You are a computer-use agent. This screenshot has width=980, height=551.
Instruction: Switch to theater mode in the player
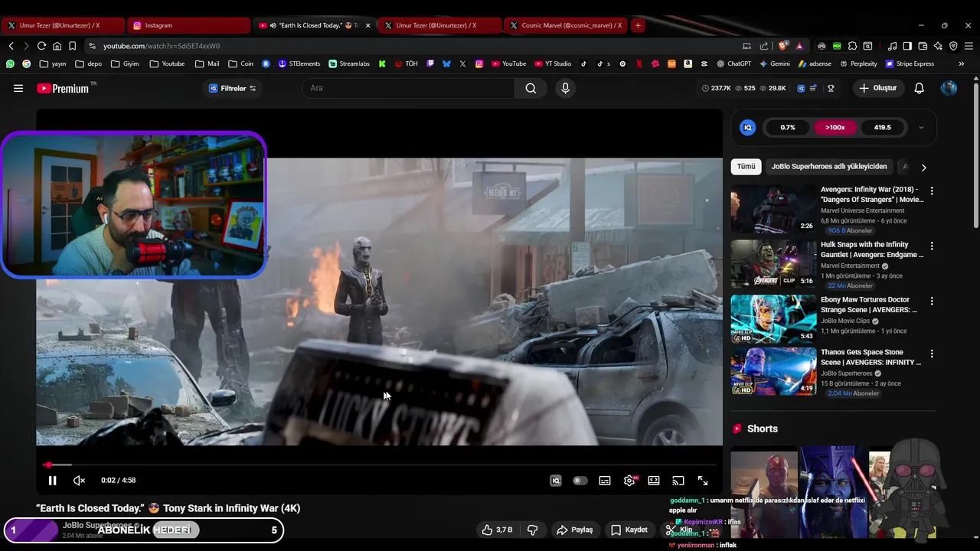654,481
